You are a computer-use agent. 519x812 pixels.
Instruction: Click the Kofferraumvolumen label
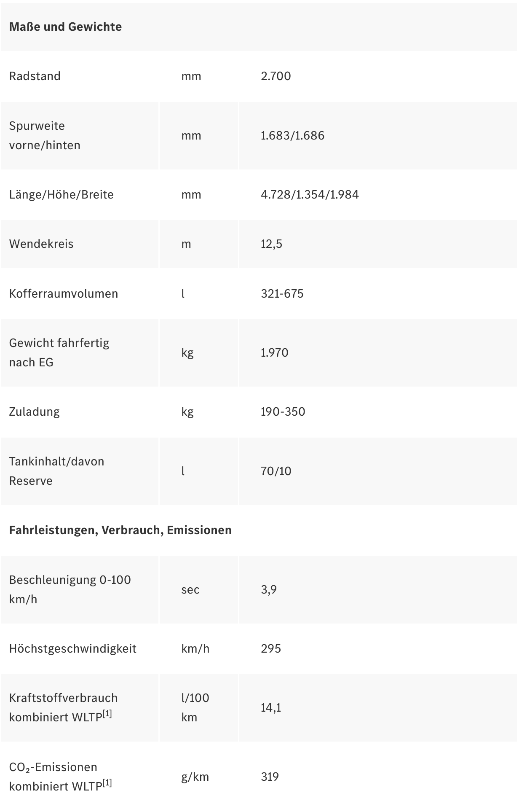pos(64,293)
